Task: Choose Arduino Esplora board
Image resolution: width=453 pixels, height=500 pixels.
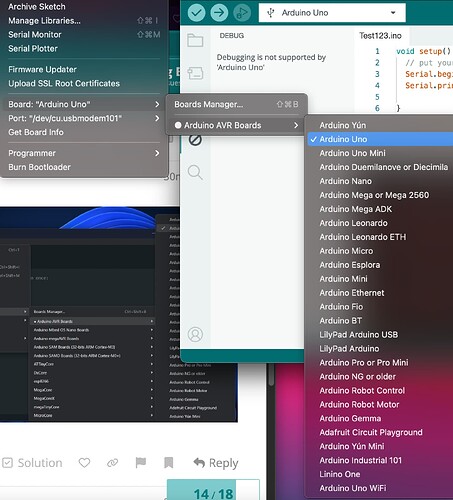Action: pos(380,265)
